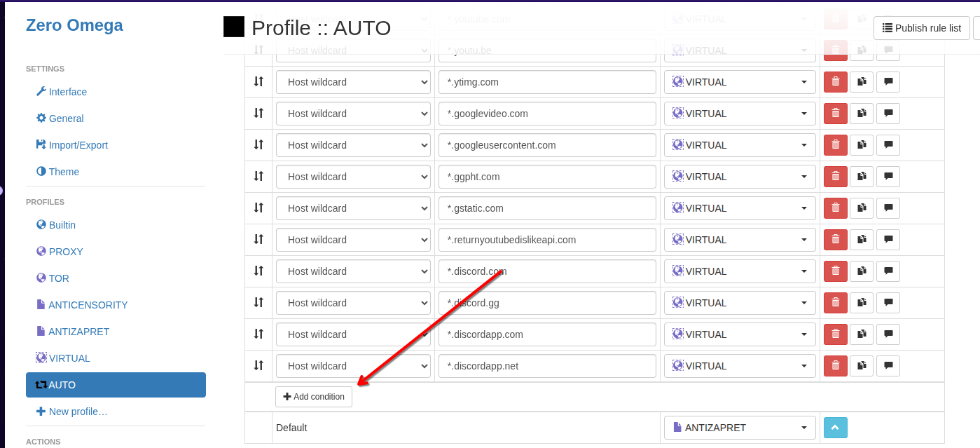
Task: Duplicate the *.discordapp.net rule
Action: coord(862,366)
